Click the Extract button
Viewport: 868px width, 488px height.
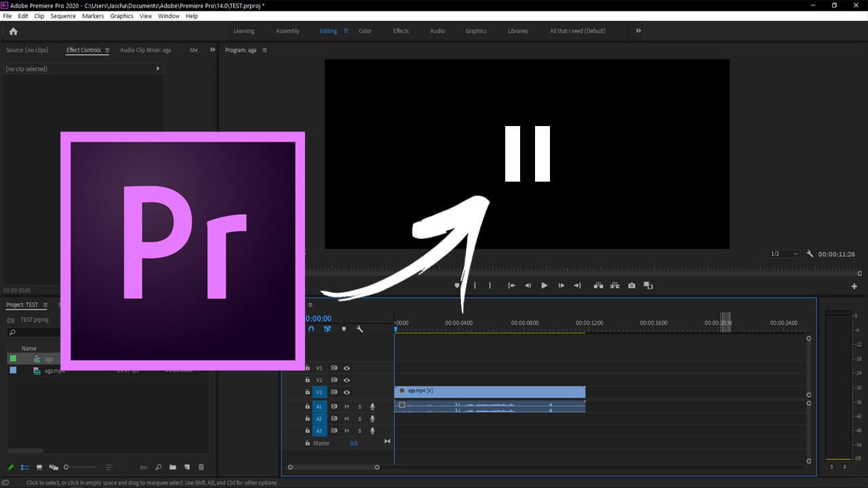(614, 286)
